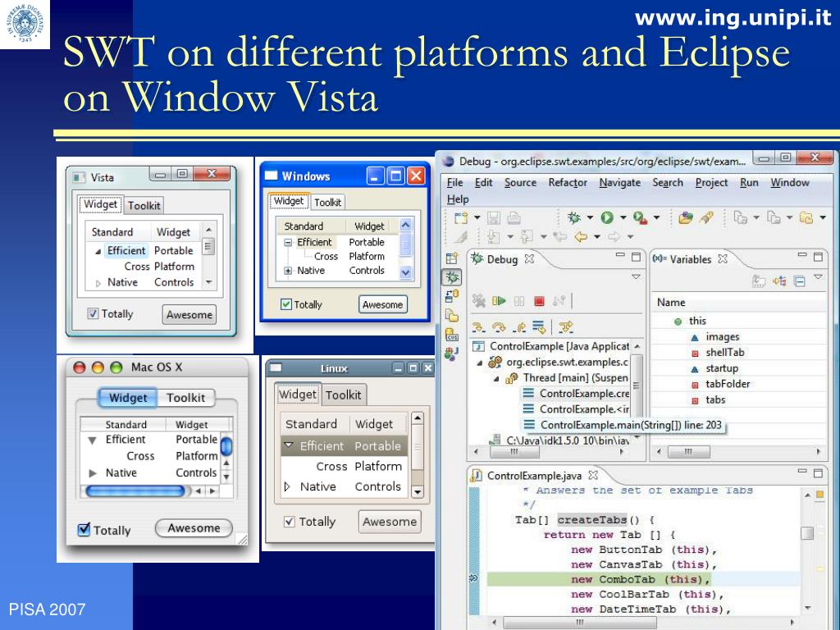Click the Resume icon in Debug view
Viewport: 840px width, 630px height.
pos(499,300)
